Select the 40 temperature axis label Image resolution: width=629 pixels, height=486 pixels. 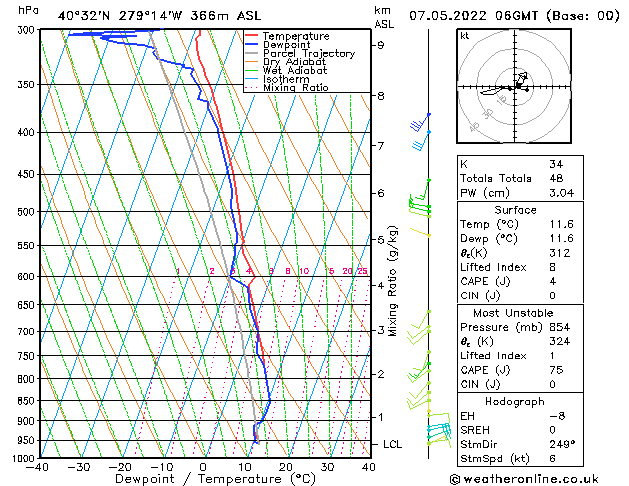pyautogui.click(x=368, y=467)
